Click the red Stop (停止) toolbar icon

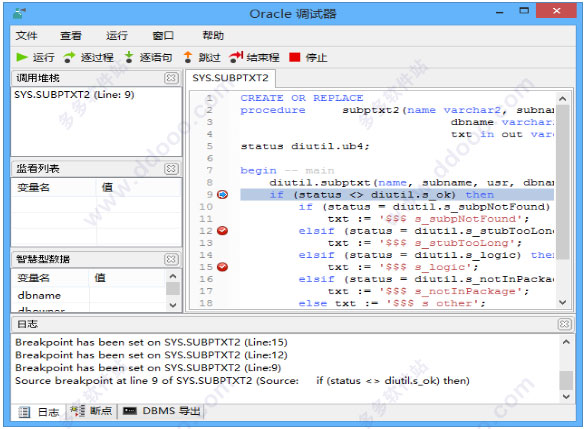coord(295,57)
